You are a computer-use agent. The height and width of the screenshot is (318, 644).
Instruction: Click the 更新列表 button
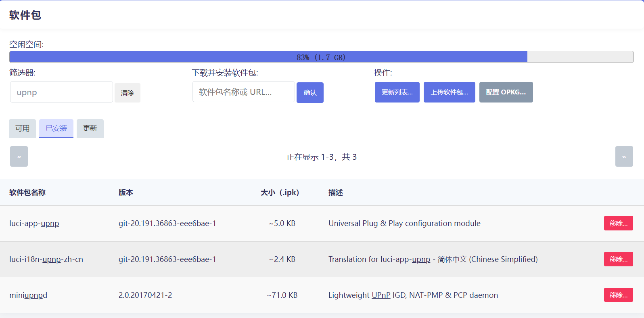(x=397, y=92)
